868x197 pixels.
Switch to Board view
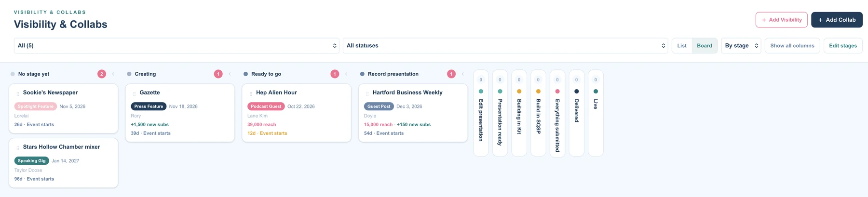coord(705,46)
